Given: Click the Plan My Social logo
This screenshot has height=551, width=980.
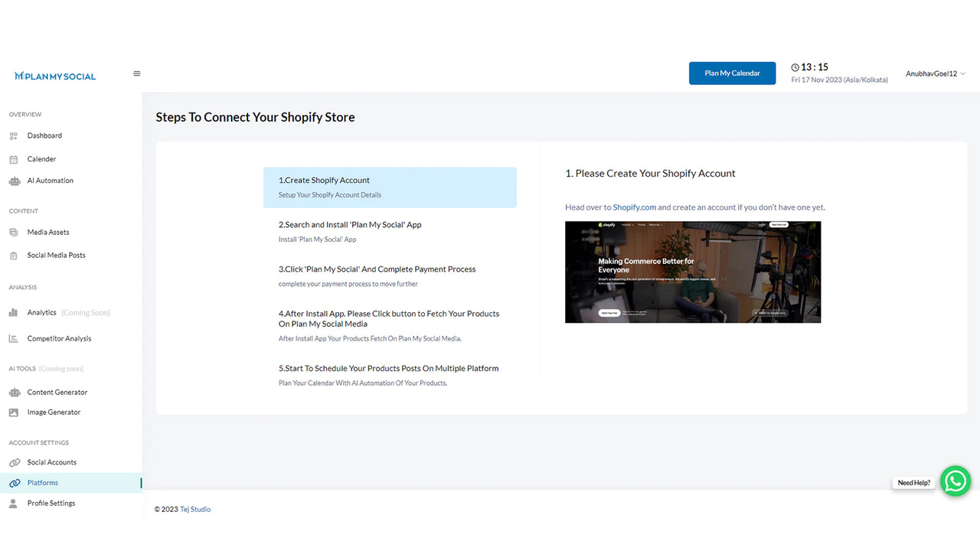Looking at the screenshot, I should tap(55, 77).
